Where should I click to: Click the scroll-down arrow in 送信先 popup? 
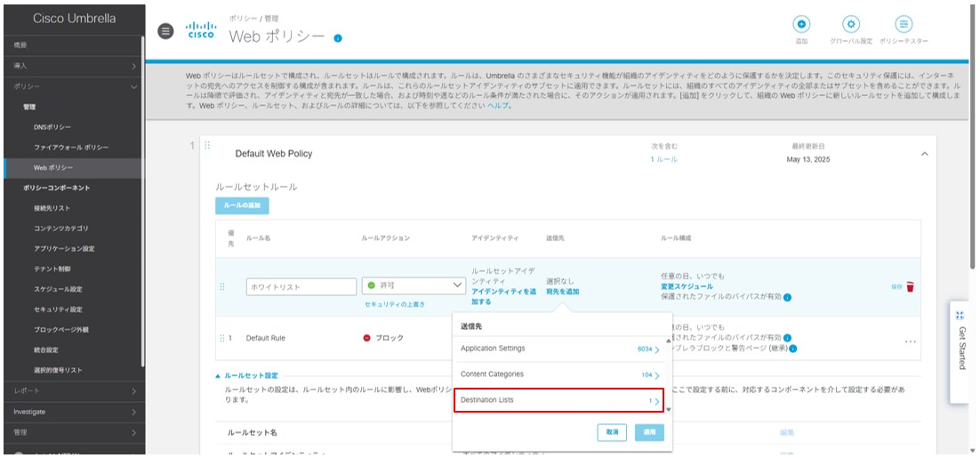point(668,410)
